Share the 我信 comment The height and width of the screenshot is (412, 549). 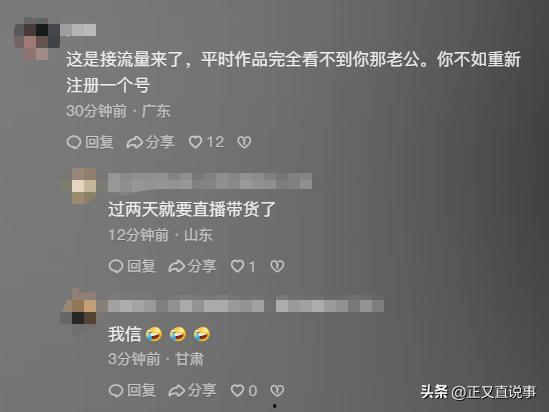(x=192, y=390)
